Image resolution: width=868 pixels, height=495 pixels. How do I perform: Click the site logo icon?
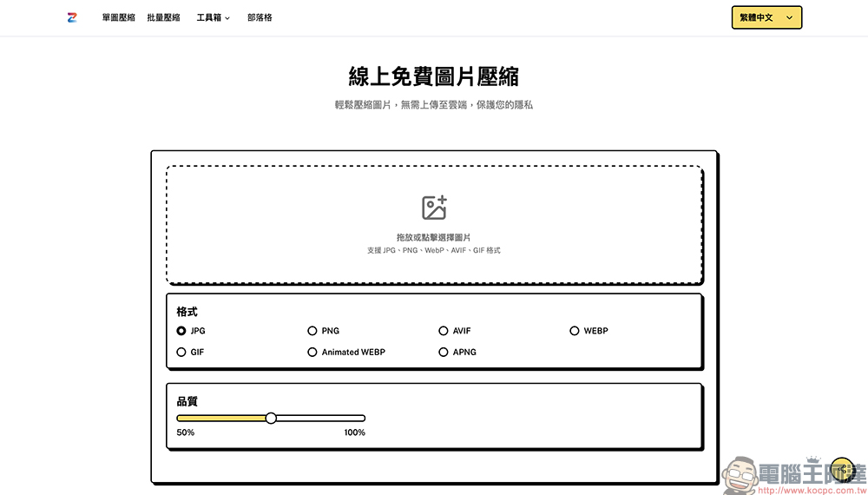click(x=72, y=17)
